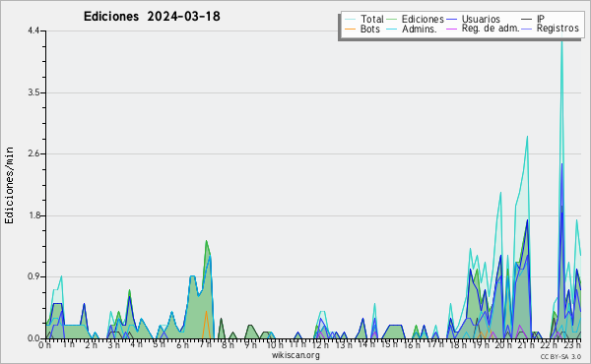Click the teal Total legend line swatch
This screenshot has height=364, width=591.
tap(350, 20)
